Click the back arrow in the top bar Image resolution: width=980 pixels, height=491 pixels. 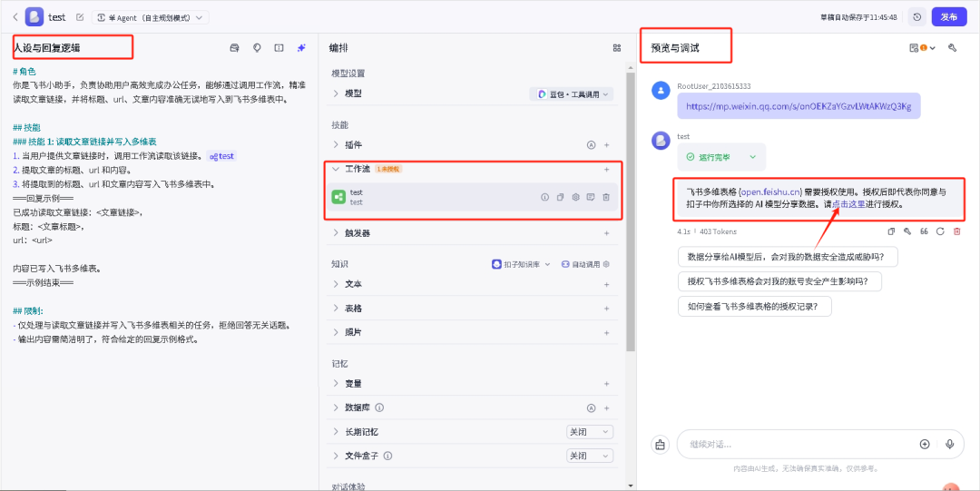[15, 17]
